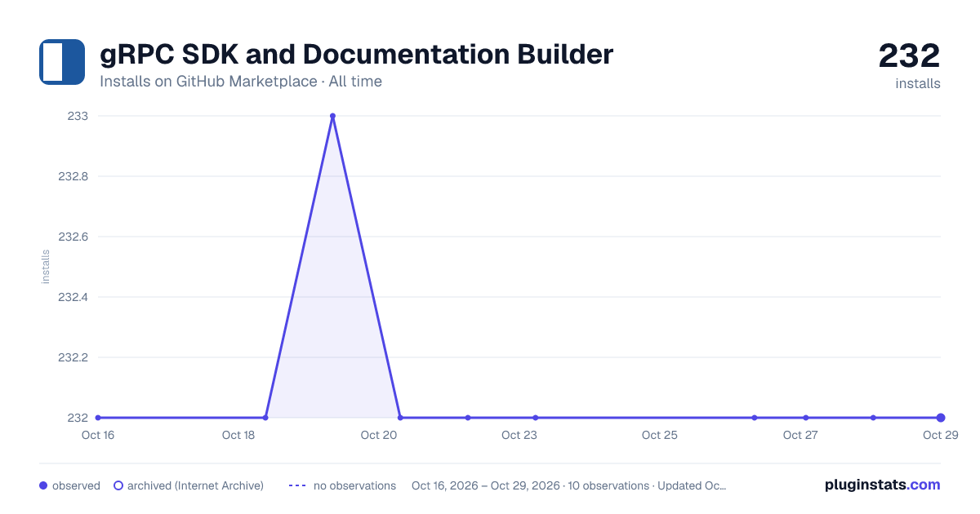Click the Oct 20 x-axis label
The image size is (980, 514).
point(379,435)
